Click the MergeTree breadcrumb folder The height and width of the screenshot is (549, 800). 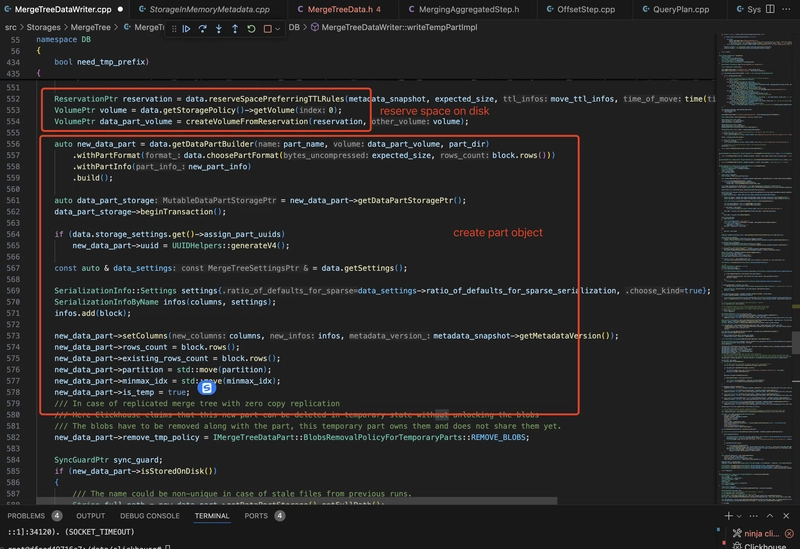[90, 27]
